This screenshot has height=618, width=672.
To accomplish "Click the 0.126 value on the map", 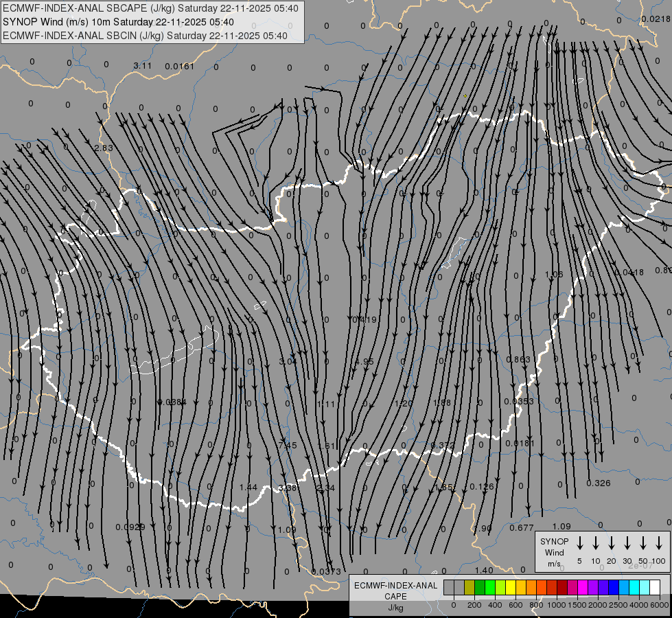I will point(482,486).
